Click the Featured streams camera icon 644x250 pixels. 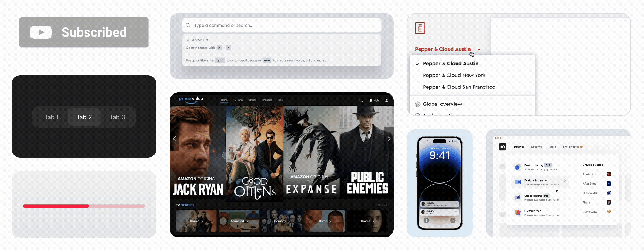click(x=518, y=182)
